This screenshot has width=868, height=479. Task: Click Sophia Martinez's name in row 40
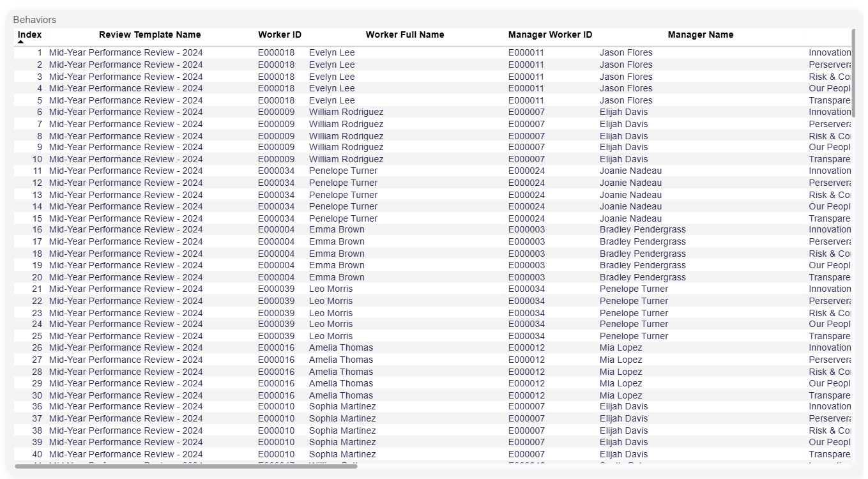(342, 454)
